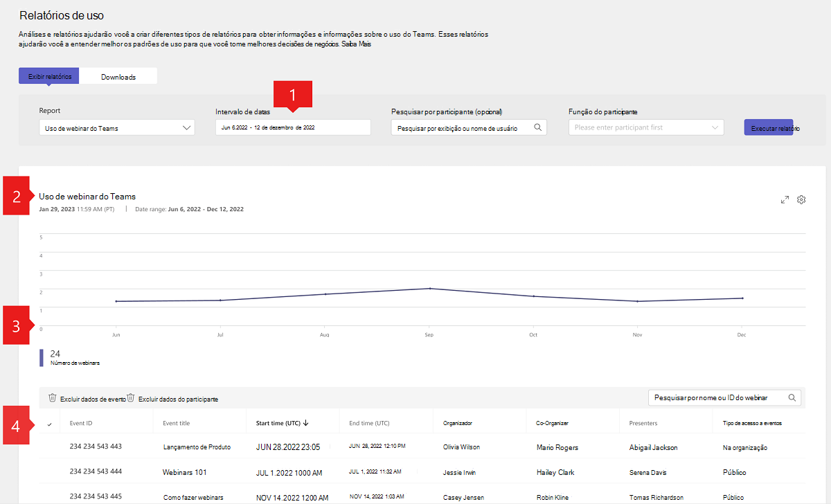Open the Saiba Mais link
831x504 pixels.
[x=365, y=46]
